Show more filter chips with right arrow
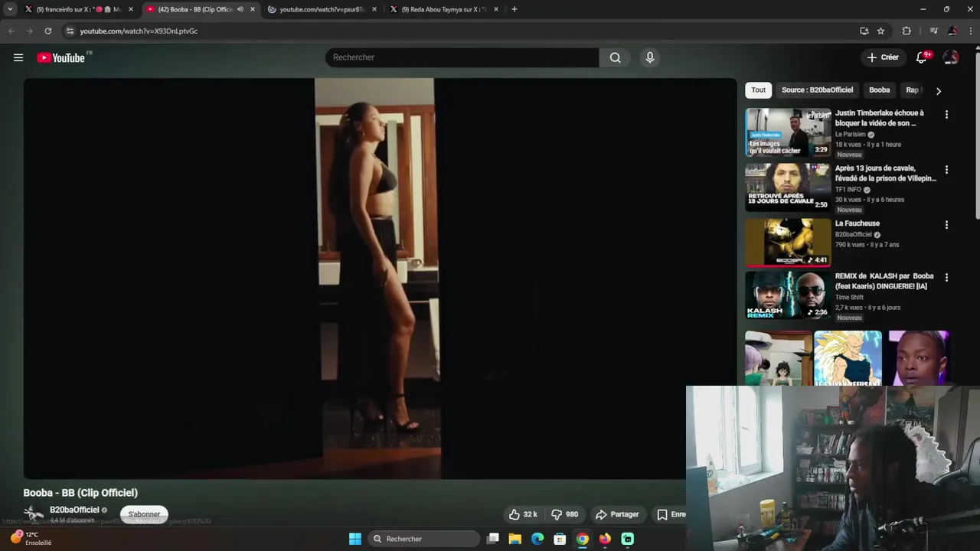Screen dimensions: 980x551 pyautogui.click(x=938, y=90)
